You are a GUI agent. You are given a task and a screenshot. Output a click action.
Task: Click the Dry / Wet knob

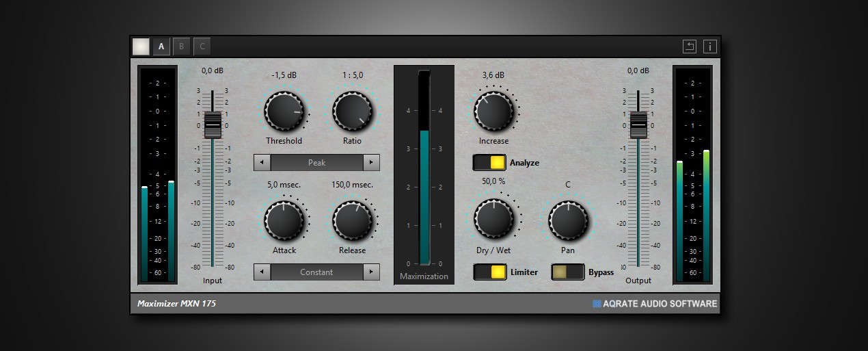493,220
